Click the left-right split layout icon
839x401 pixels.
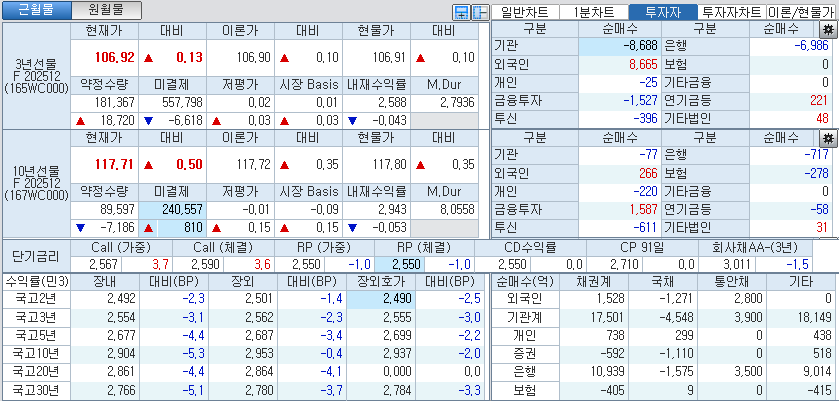[480, 12]
